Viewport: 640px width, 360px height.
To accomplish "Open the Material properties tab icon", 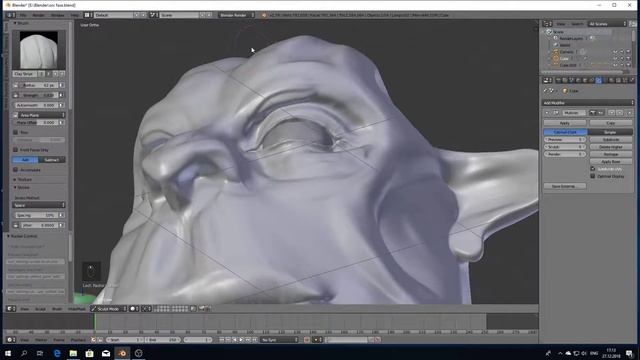I will [612, 80].
